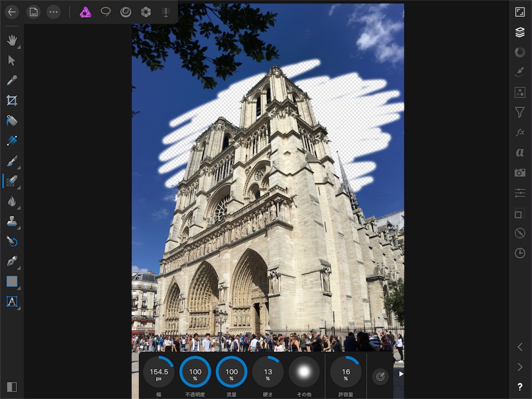532x399 pixels.
Task: Open the brush preview more options
Action: [x=304, y=372]
